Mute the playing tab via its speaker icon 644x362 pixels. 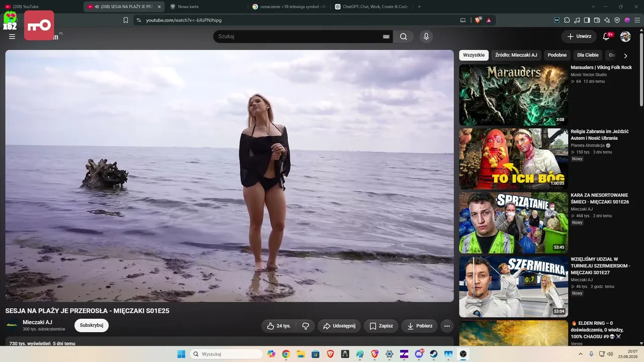tap(97, 7)
